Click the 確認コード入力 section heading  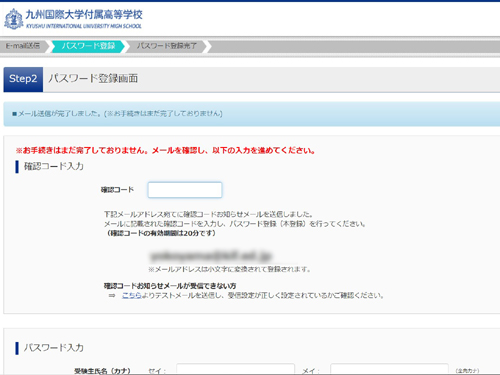(54, 166)
